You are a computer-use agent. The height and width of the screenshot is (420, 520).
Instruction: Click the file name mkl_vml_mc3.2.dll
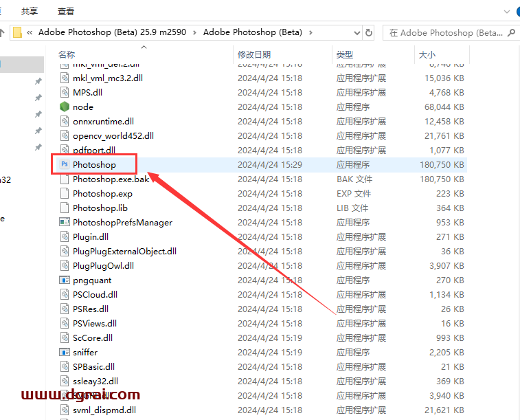coord(108,78)
